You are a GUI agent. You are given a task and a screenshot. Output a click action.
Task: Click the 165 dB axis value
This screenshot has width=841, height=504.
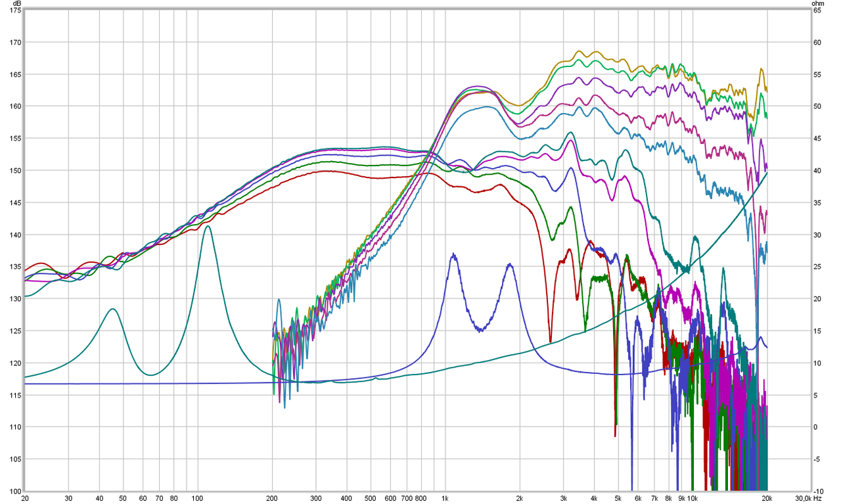point(14,75)
